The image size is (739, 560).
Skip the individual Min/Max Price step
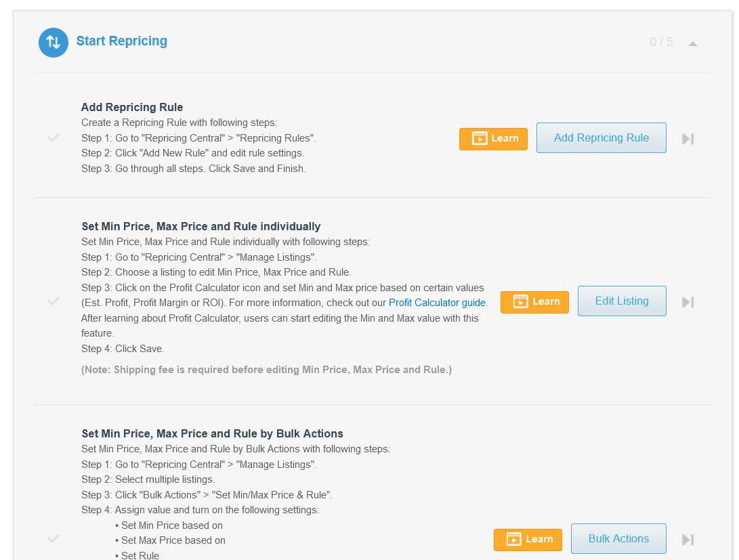[x=688, y=302]
